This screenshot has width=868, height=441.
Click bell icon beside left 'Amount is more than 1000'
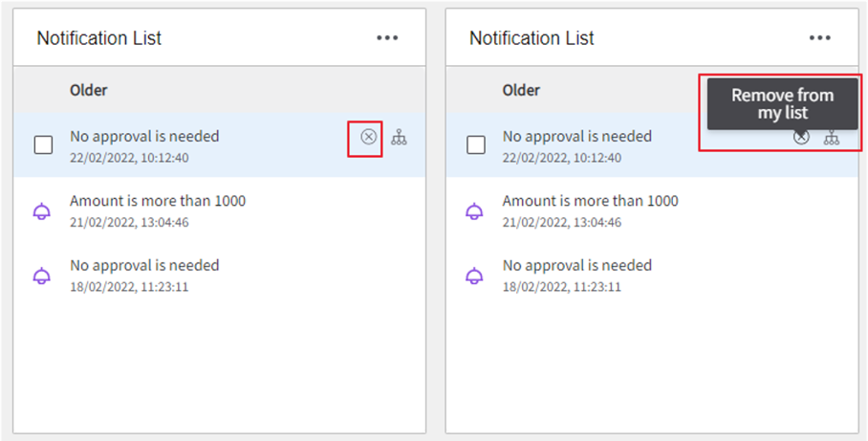point(42,211)
